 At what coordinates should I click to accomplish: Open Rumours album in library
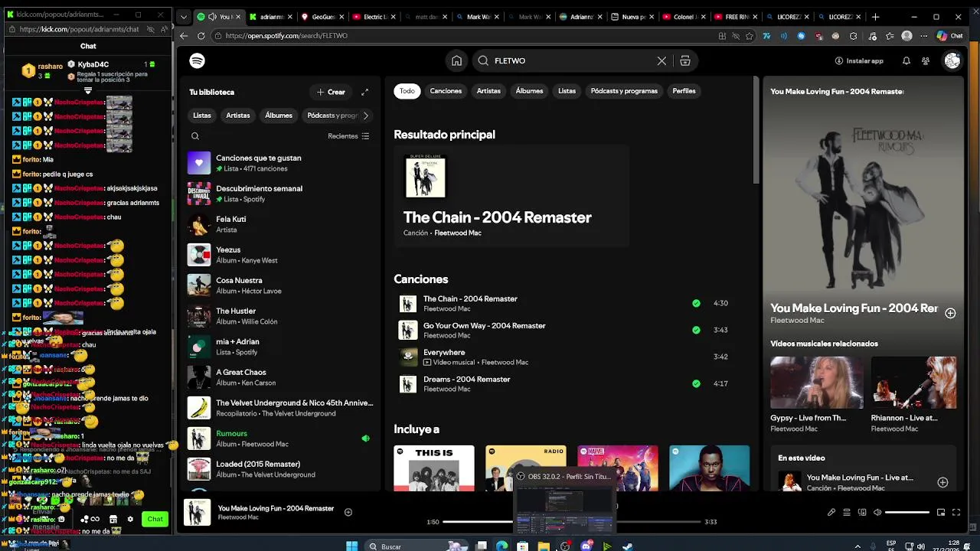point(280,439)
